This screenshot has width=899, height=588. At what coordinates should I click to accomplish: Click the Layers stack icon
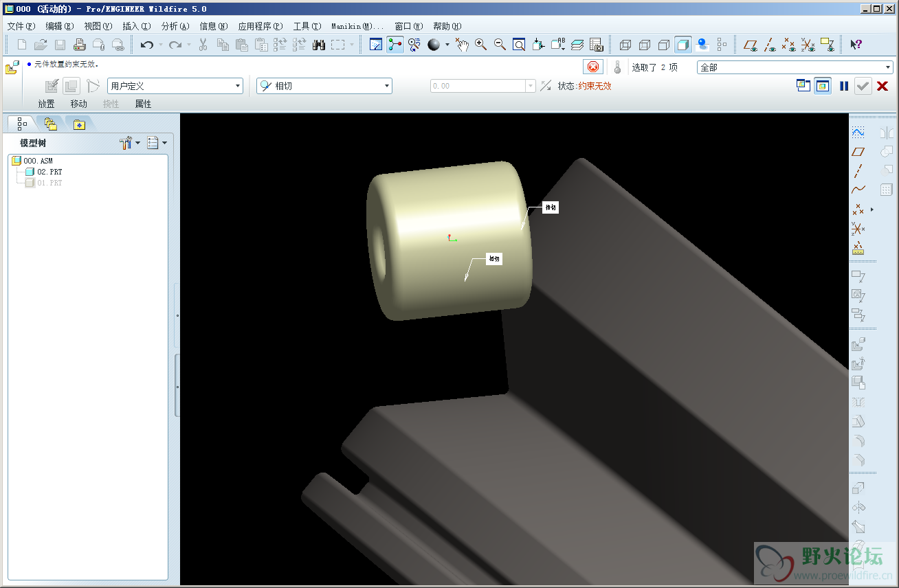tap(577, 45)
